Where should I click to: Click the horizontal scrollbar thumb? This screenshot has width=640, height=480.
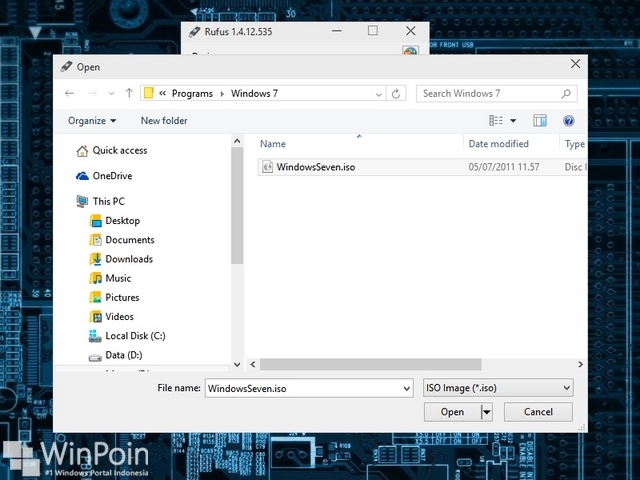point(371,364)
